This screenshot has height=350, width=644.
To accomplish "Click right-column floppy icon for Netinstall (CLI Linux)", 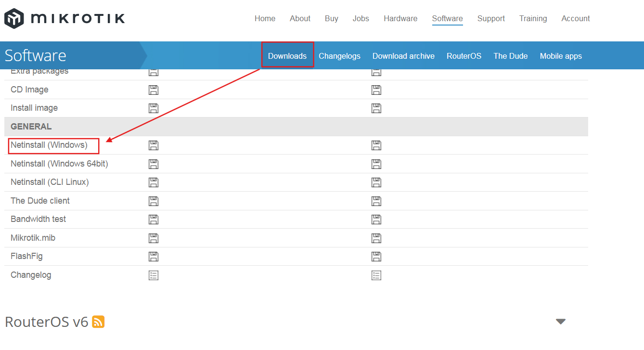I will [x=376, y=182].
